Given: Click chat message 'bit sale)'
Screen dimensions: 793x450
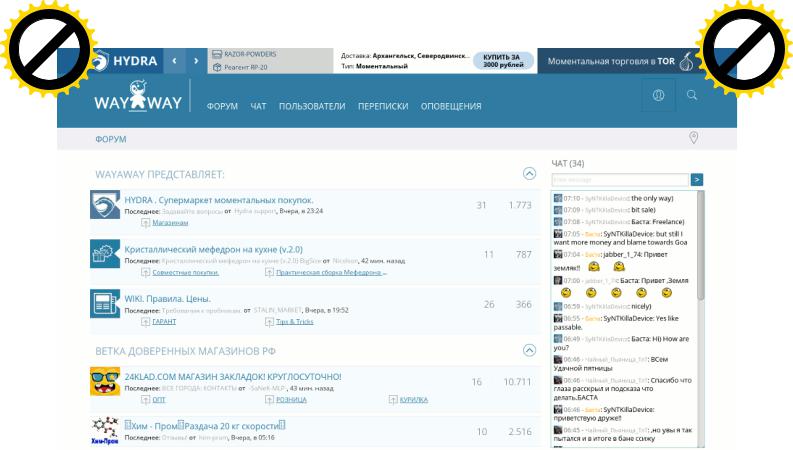Looking at the screenshot, I should tap(643, 209).
